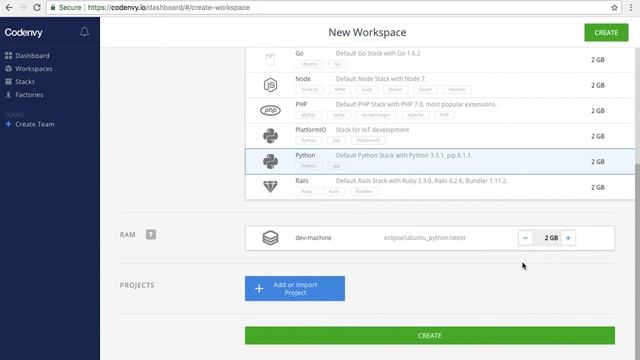Click the Default Rails Stack description text
Image resolution: width=640 pixels, height=360 pixels.
coord(421,181)
